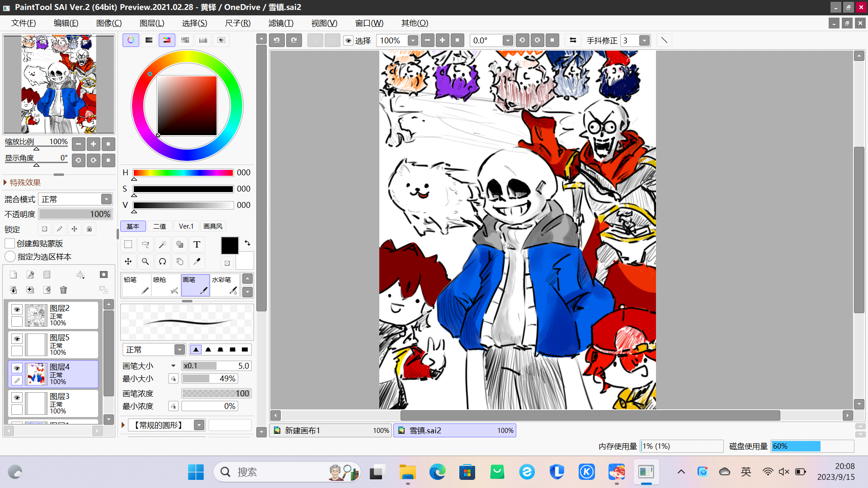Toggle the HSV slider panel
Image resolution: width=868 pixels, height=488 pixels.
coord(167,40)
